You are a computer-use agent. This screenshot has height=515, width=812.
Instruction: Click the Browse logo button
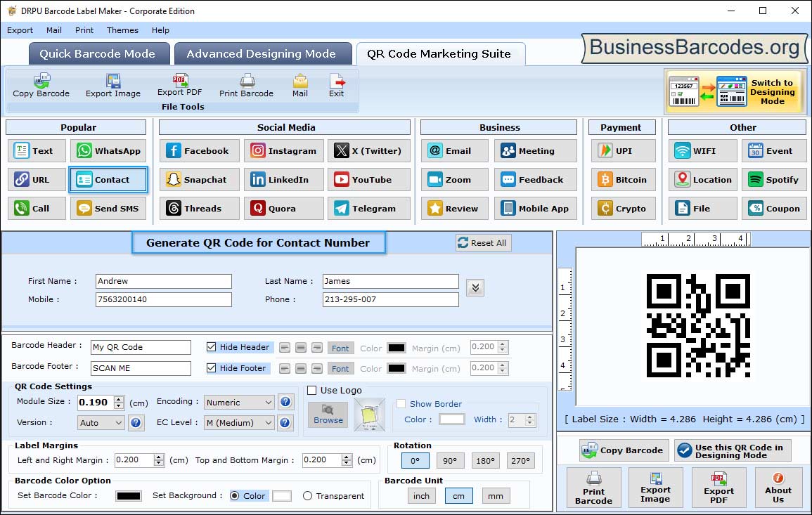328,415
